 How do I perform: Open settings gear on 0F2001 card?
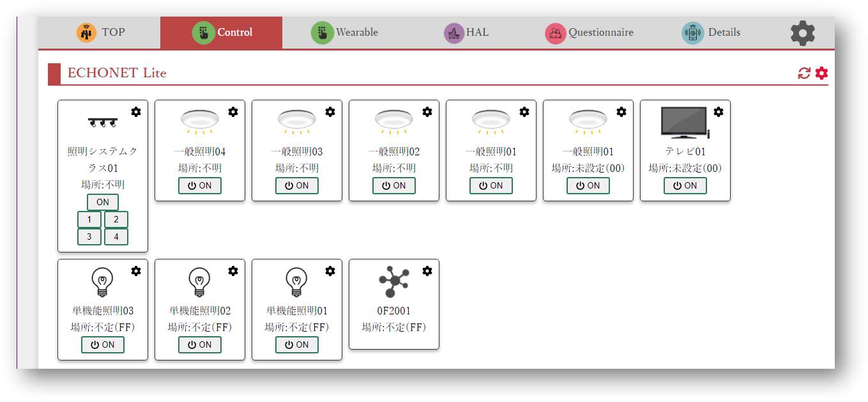[x=427, y=271]
